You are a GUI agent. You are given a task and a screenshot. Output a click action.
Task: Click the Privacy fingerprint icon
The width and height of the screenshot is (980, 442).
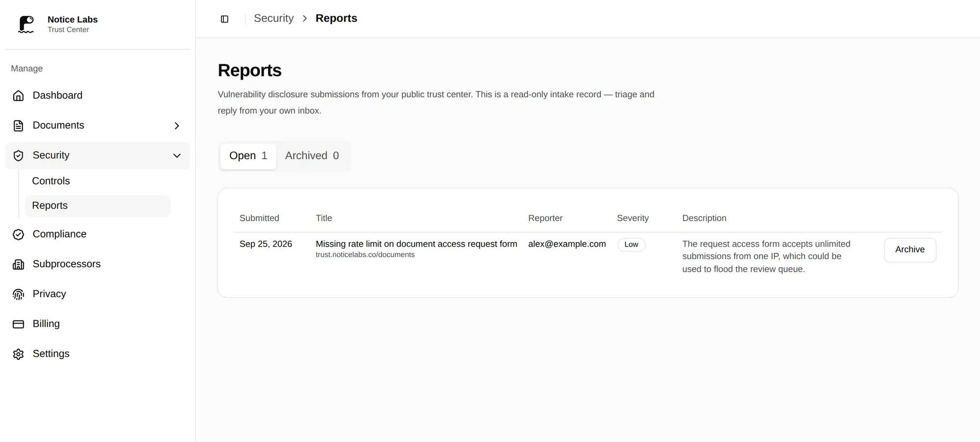18,294
